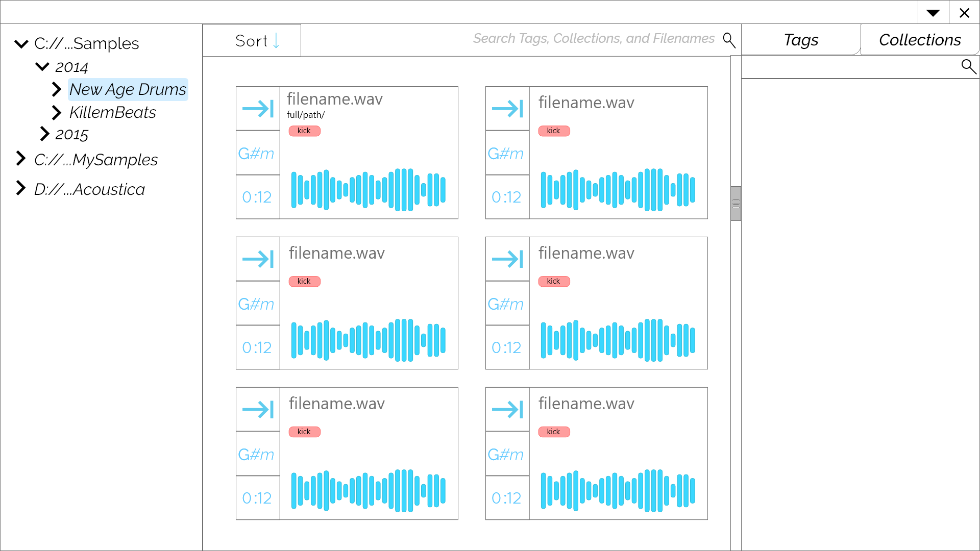Expand the D://...Acoustica drive chevron
This screenshot has height=551, width=980.
tap(20, 188)
